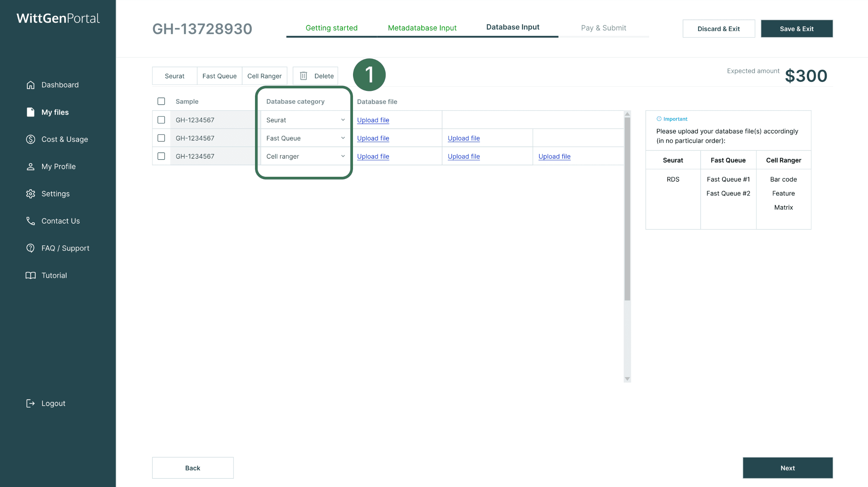Click third Upload file link in Cell ranger row

pos(554,156)
